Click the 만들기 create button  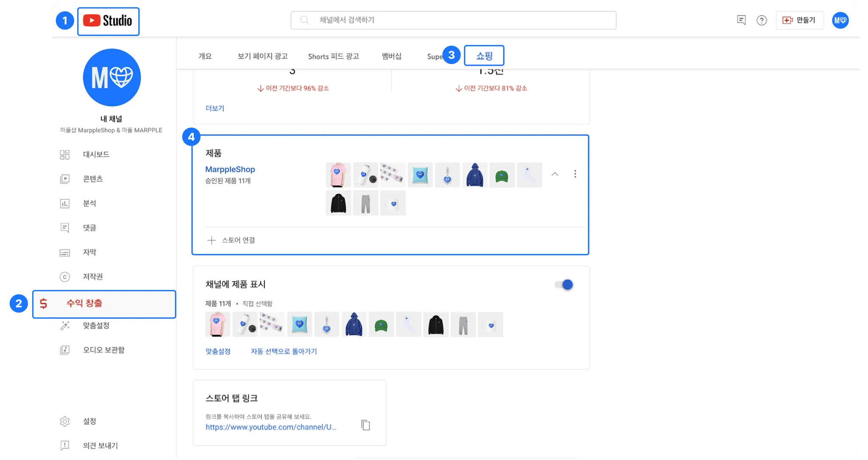(800, 20)
